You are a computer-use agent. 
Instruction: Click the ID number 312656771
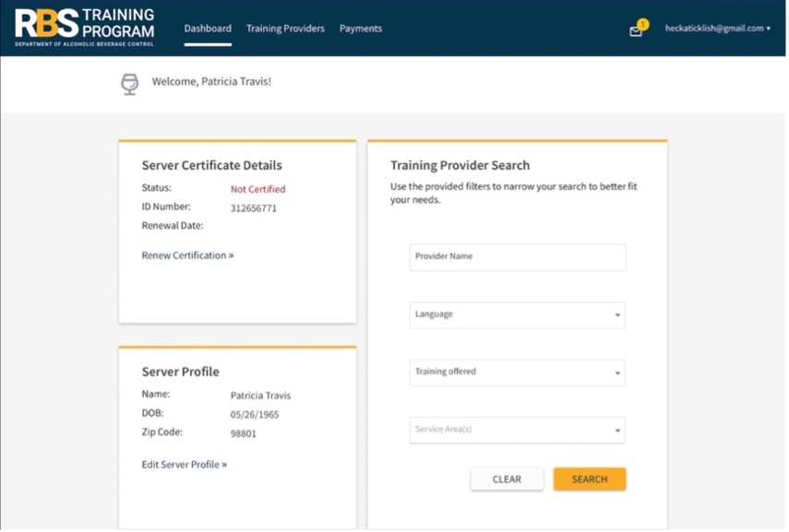point(254,208)
